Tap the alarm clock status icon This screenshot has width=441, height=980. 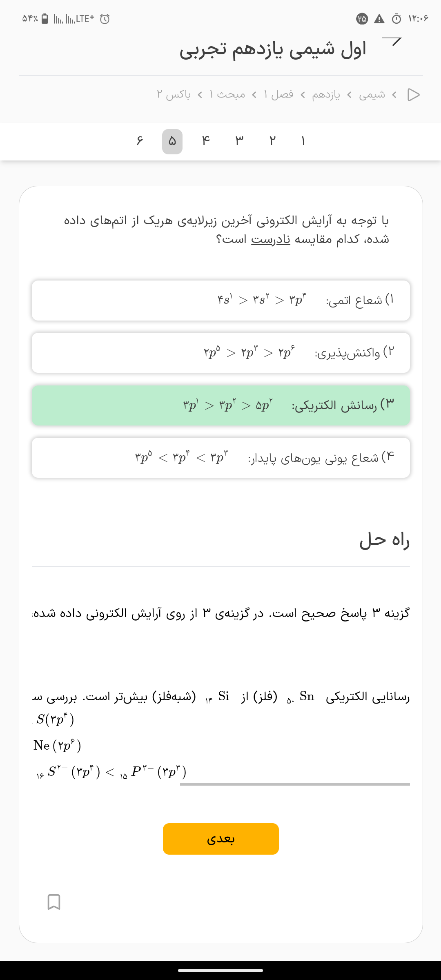105,19
